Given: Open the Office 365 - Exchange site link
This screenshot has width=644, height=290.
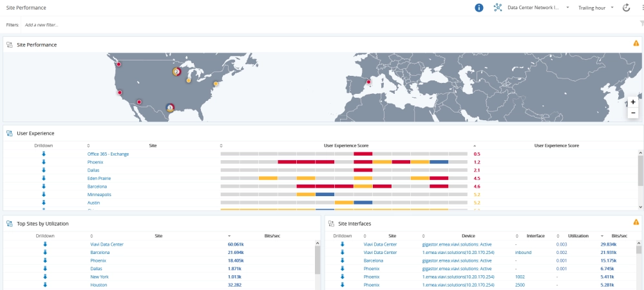Looking at the screenshot, I should [108, 154].
